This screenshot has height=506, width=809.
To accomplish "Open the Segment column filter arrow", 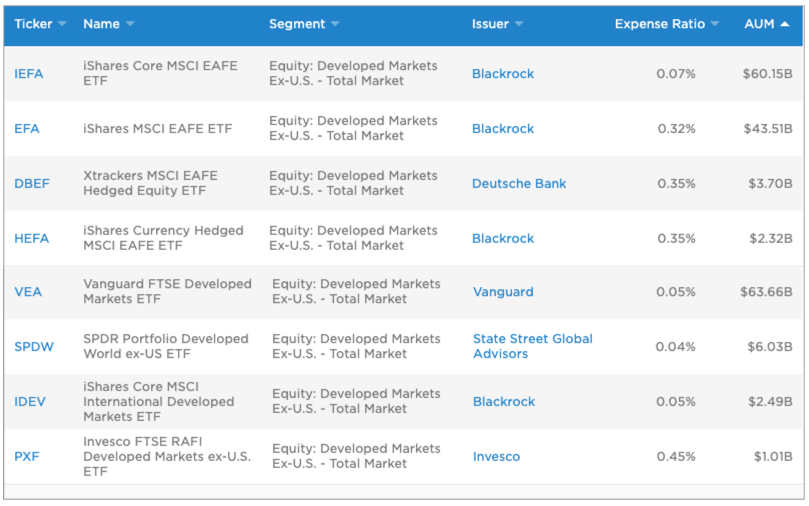I will click(x=335, y=24).
